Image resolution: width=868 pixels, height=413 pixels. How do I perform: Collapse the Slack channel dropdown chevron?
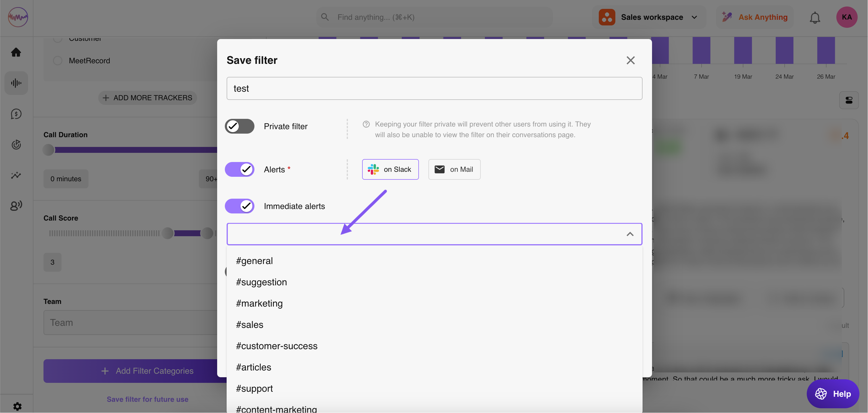(x=630, y=234)
